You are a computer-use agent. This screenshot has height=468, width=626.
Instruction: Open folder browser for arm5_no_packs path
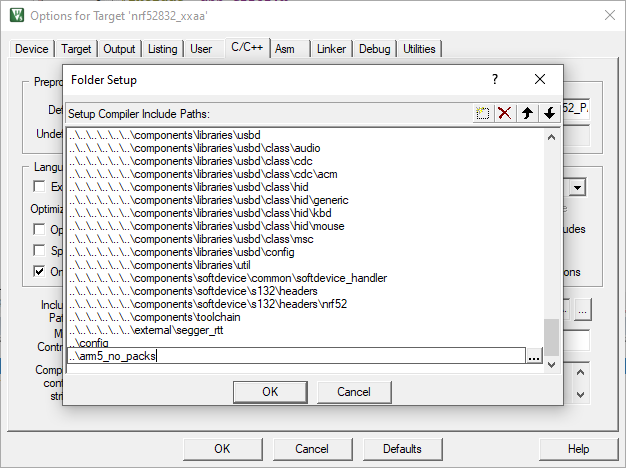pyautogui.click(x=534, y=356)
